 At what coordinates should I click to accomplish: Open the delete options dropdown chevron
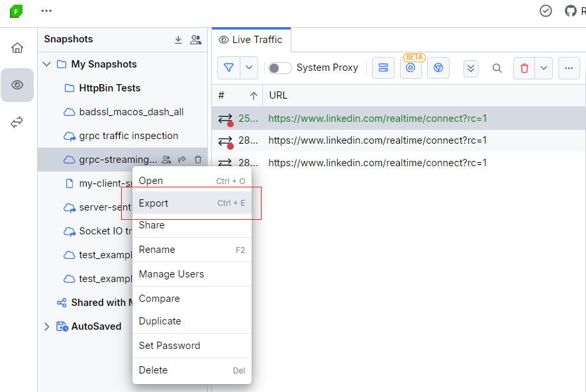point(544,68)
